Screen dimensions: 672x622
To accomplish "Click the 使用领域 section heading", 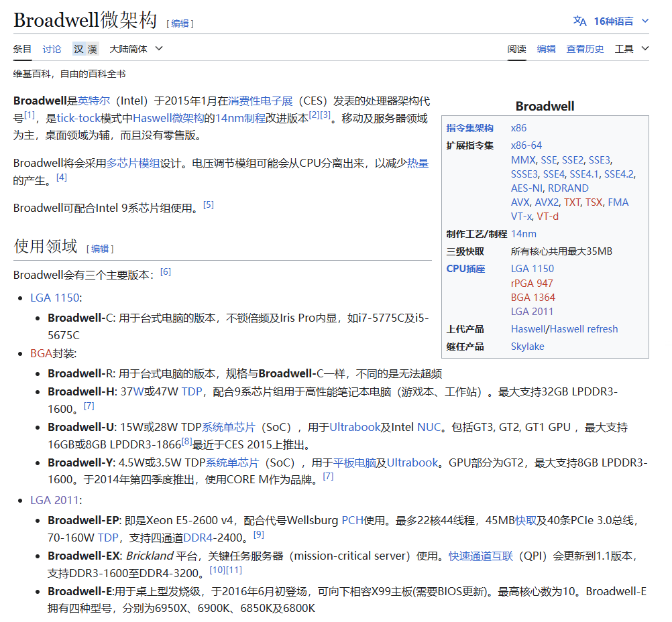I will click(x=46, y=246).
